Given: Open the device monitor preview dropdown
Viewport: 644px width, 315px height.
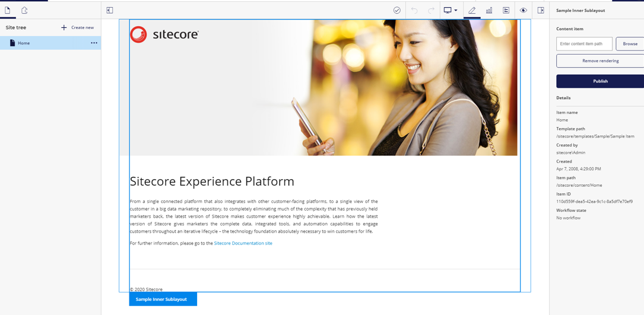Looking at the screenshot, I should [451, 10].
